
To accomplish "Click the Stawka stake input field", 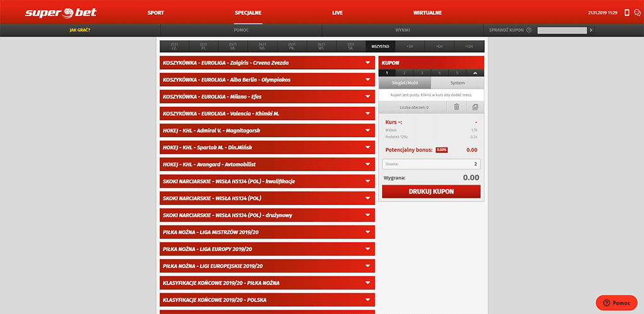I will tap(431, 164).
